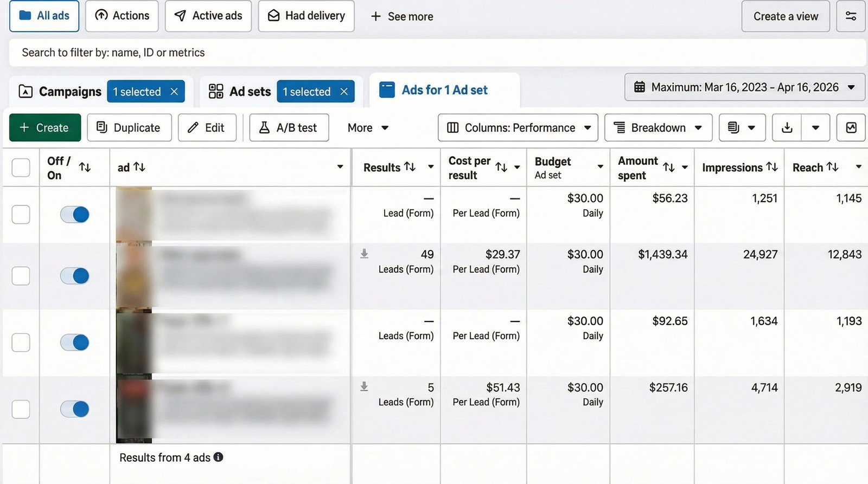Click the Edit button
868x484 pixels.
coord(207,128)
